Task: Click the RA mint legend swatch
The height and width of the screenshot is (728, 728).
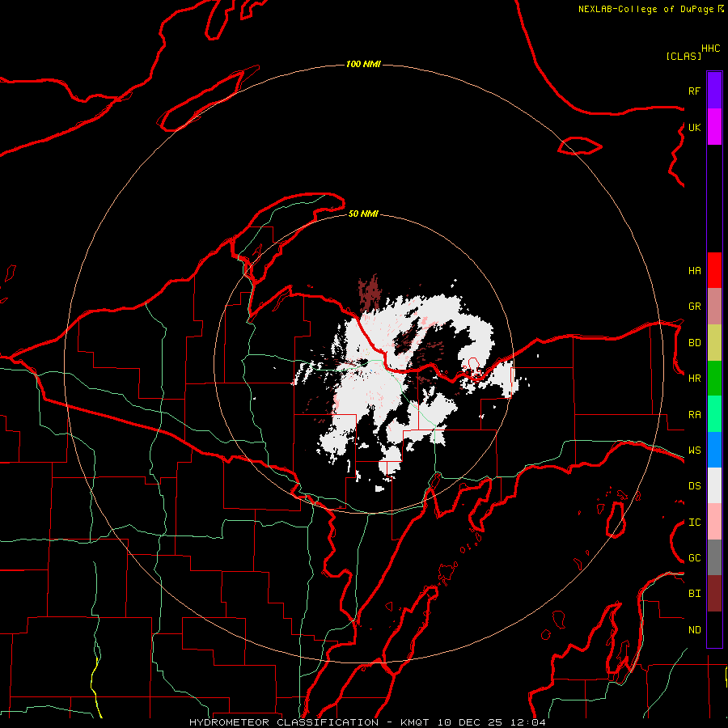Action: (714, 414)
